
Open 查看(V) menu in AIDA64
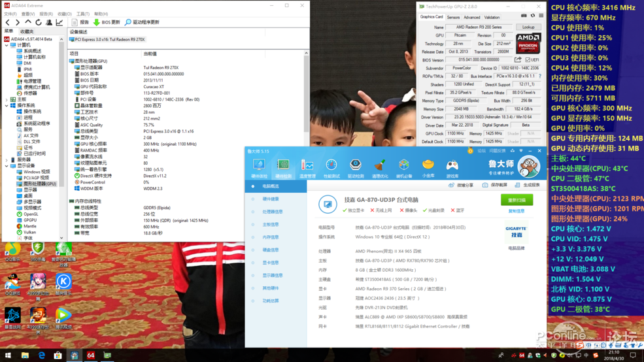pyautogui.click(x=28, y=14)
